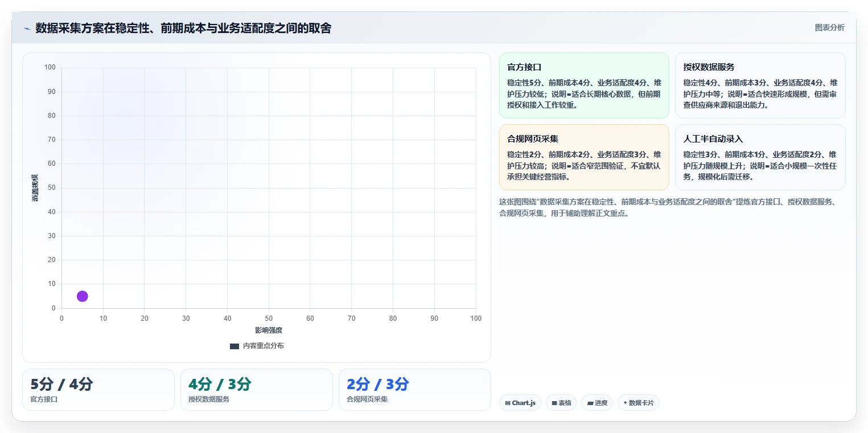Click the lightning icon beside the title
The image size is (868, 433).
pos(27,28)
